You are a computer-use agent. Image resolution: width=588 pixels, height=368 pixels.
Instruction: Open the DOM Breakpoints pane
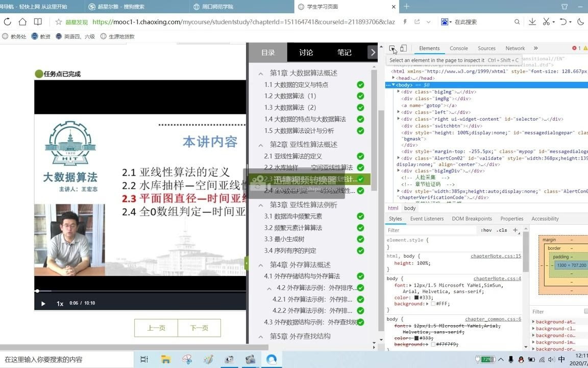coord(472,219)
